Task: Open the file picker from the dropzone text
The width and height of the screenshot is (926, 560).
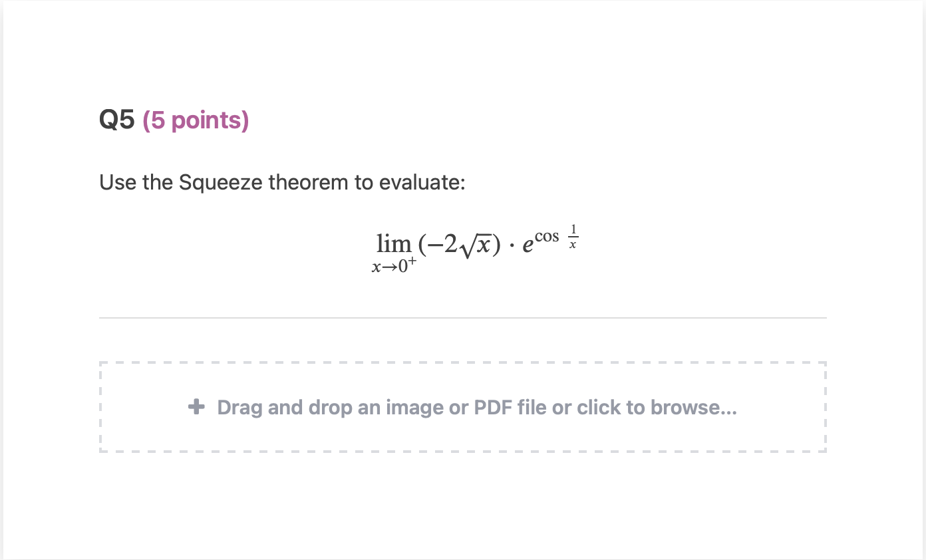Action: point(477,407)
